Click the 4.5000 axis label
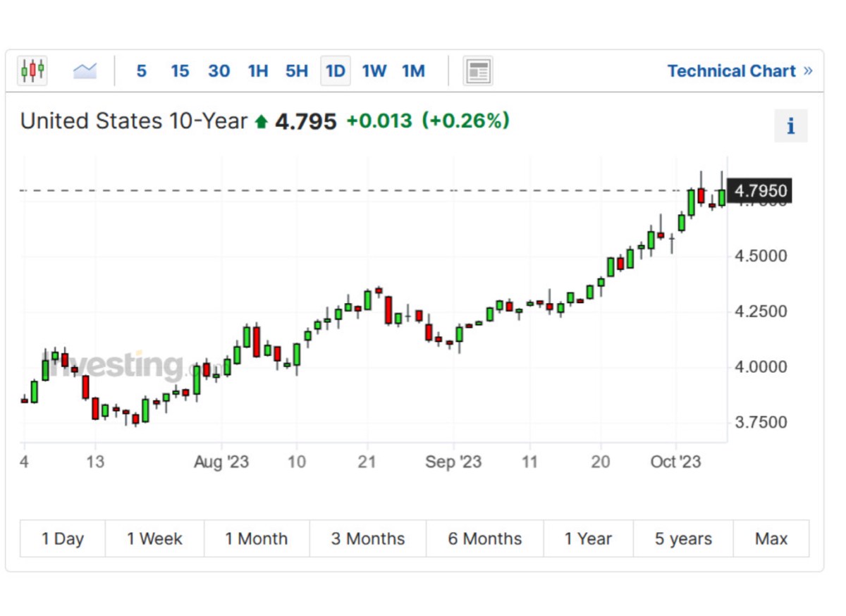 tap(761, 255)
